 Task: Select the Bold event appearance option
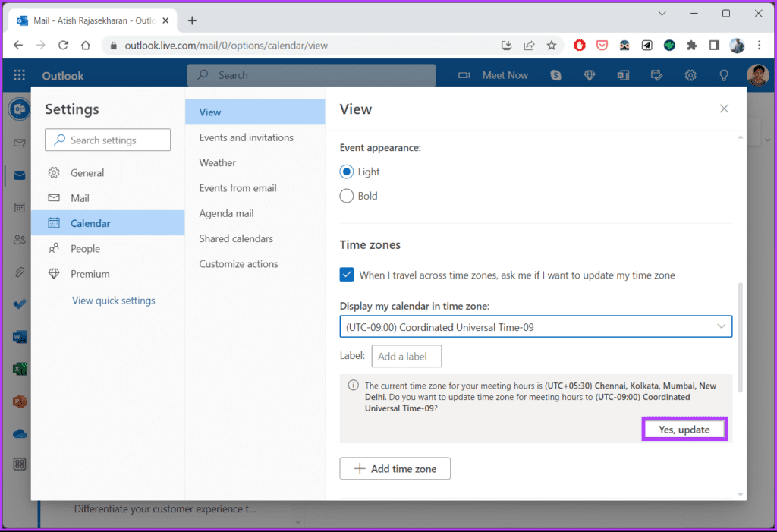coord(346,196)
